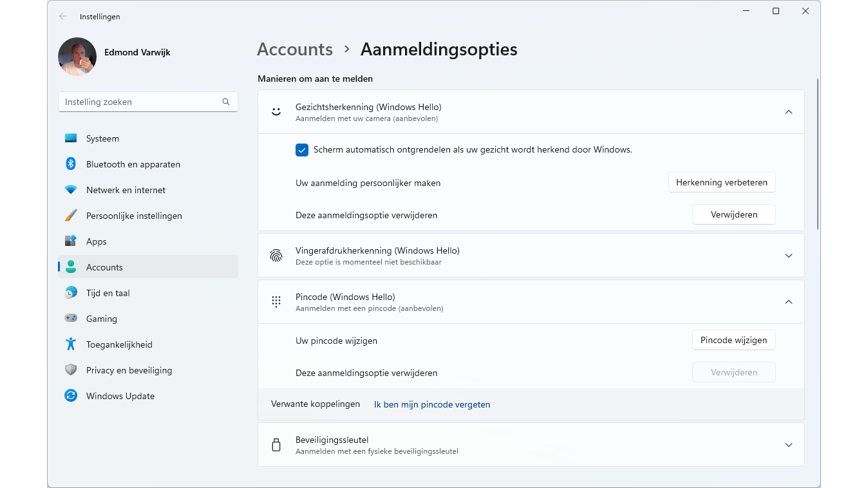Collapse the Pincode (Windows Hello) section
Image resolution: width=868 pixels, height=488 pixels.
point(789,302)
